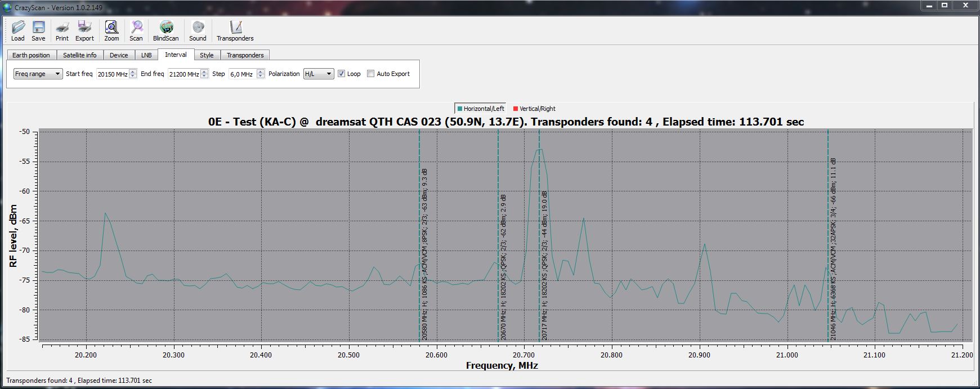Click the 21046 MHz transponder marker
Viewport: 980px width, 389px height.
pyautogui.click(x=828, y=235)
